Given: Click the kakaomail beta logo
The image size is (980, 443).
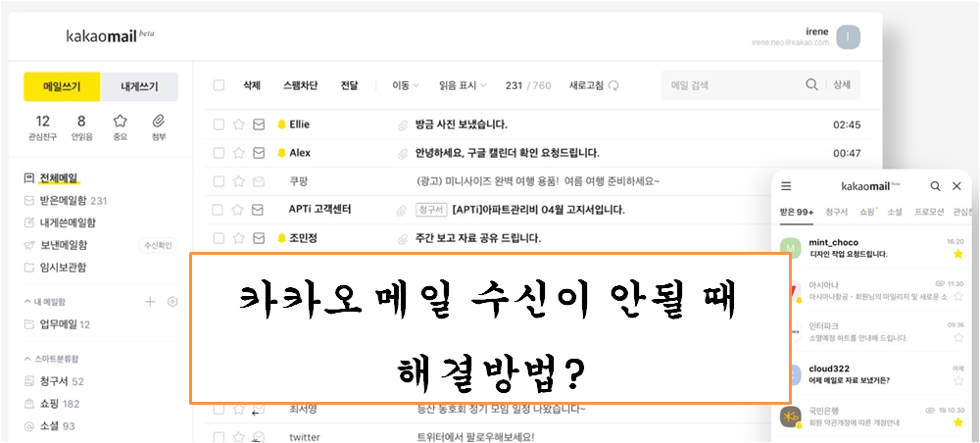Looking at the screenshot, I should pyautogui.click(x=110, y=35).
